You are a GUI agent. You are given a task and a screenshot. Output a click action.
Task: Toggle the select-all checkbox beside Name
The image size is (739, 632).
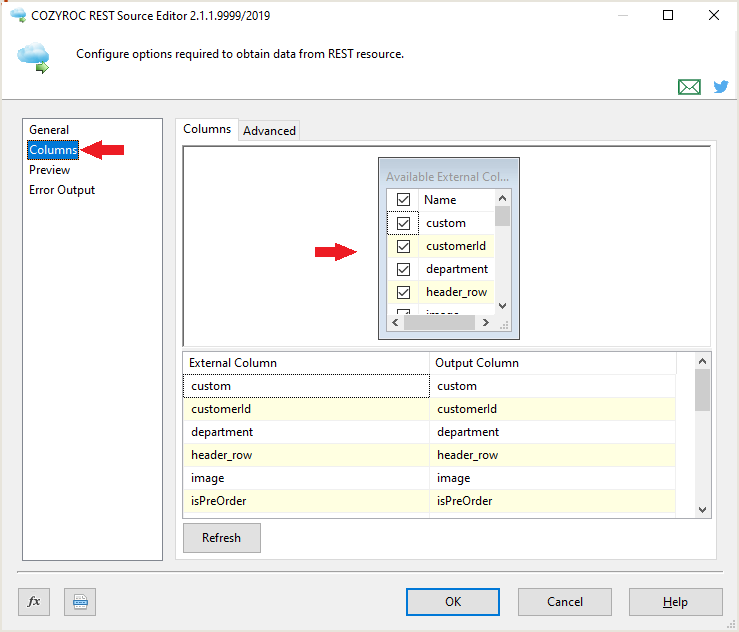[403, 200]
